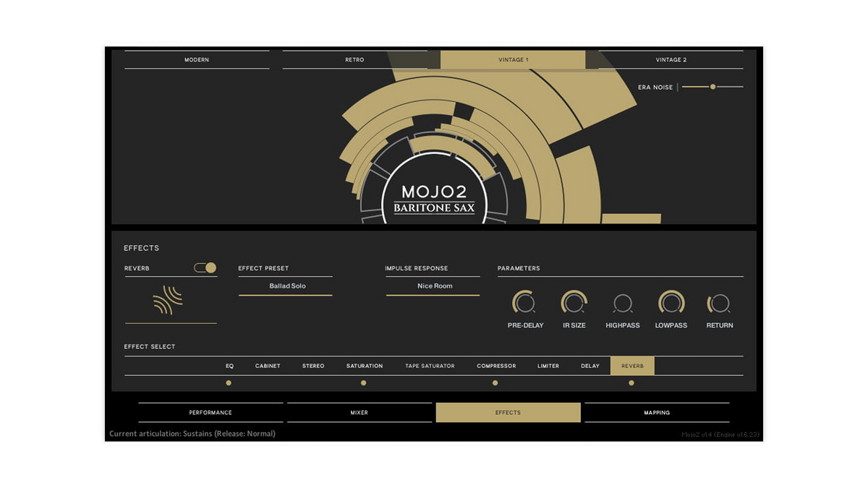Viewport: 868px width, 488px height.
Task: Select LIMITER in Effect Select
Action: 548,366
